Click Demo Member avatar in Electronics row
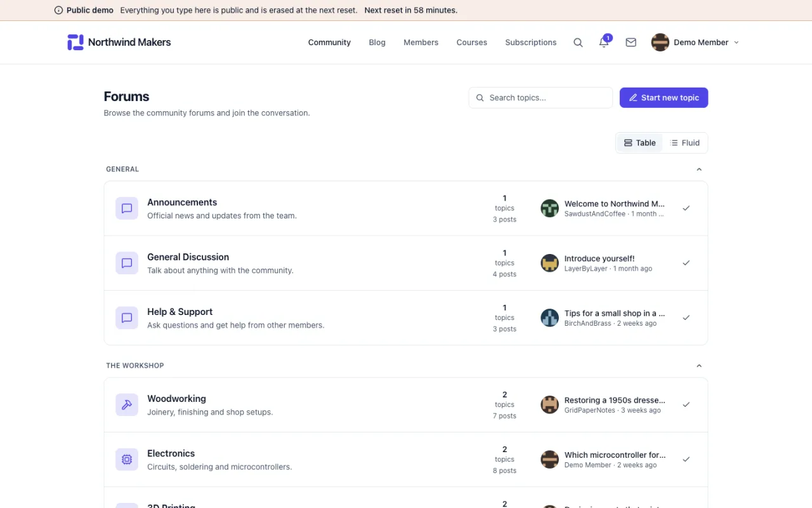Image resolution: width=812 pixels, height=508 pixels. 549,459
